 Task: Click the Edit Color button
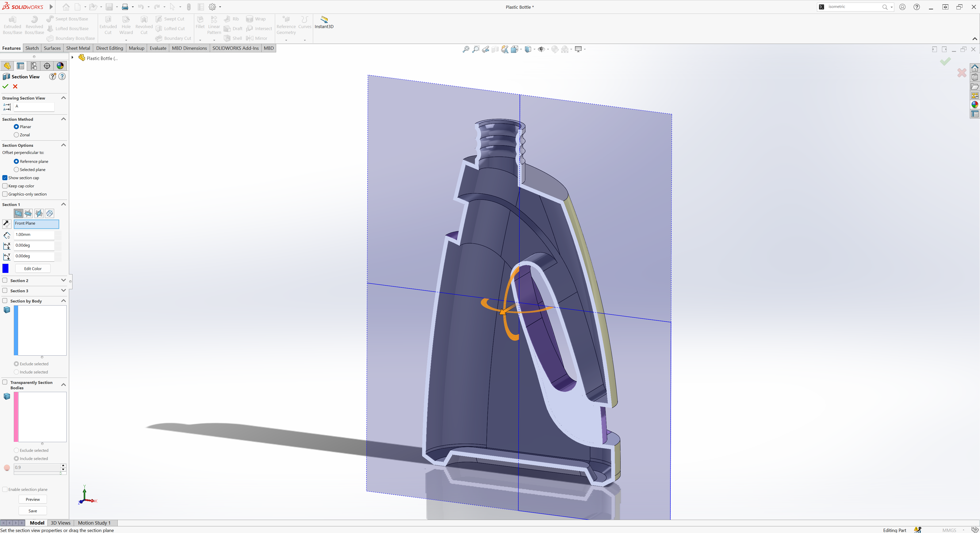[33, 269]
